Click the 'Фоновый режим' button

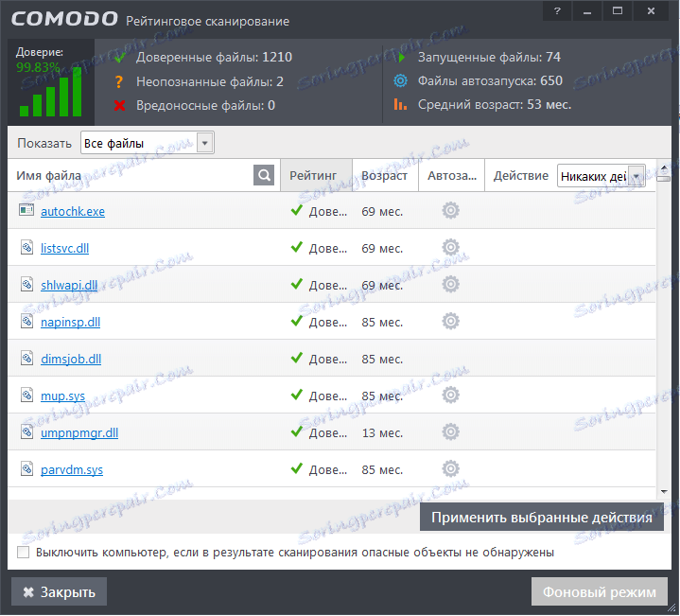(600, 591)
